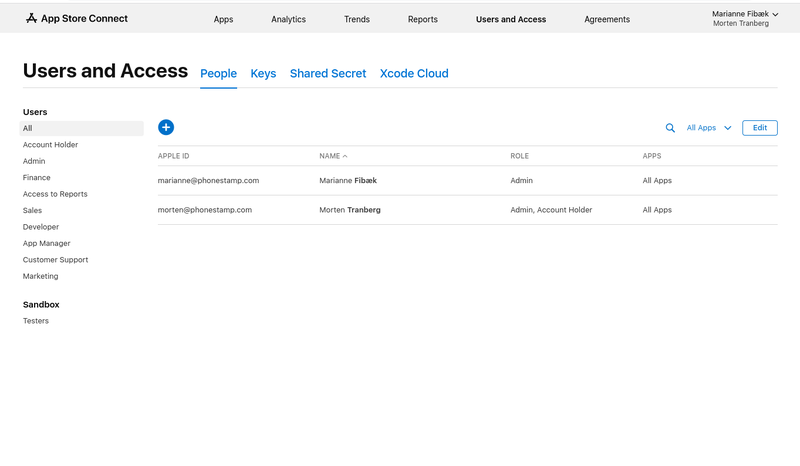800x466 pixels.
Task: Switch to the Keys tab
Action: pyautogui.click(x=263, y=73)
